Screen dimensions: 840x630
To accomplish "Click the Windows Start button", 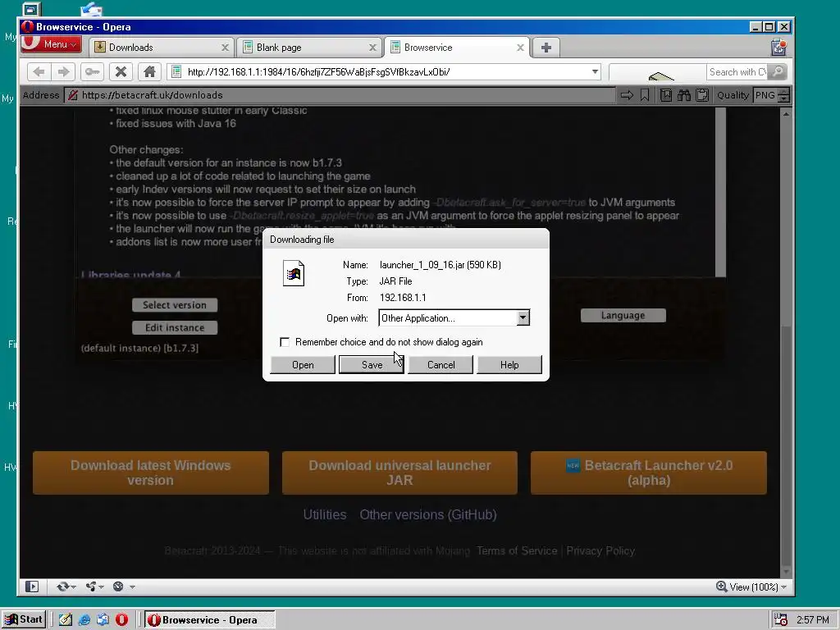I will (24, 620).
